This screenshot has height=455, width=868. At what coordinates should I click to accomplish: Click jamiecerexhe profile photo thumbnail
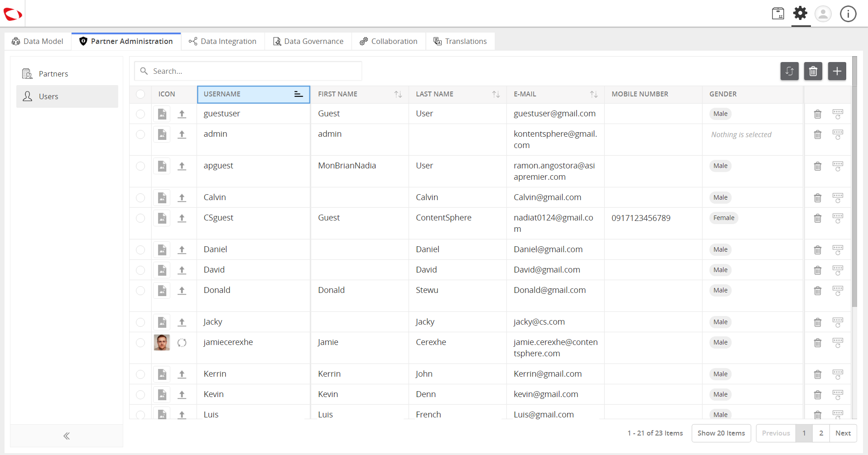point(162,343)
